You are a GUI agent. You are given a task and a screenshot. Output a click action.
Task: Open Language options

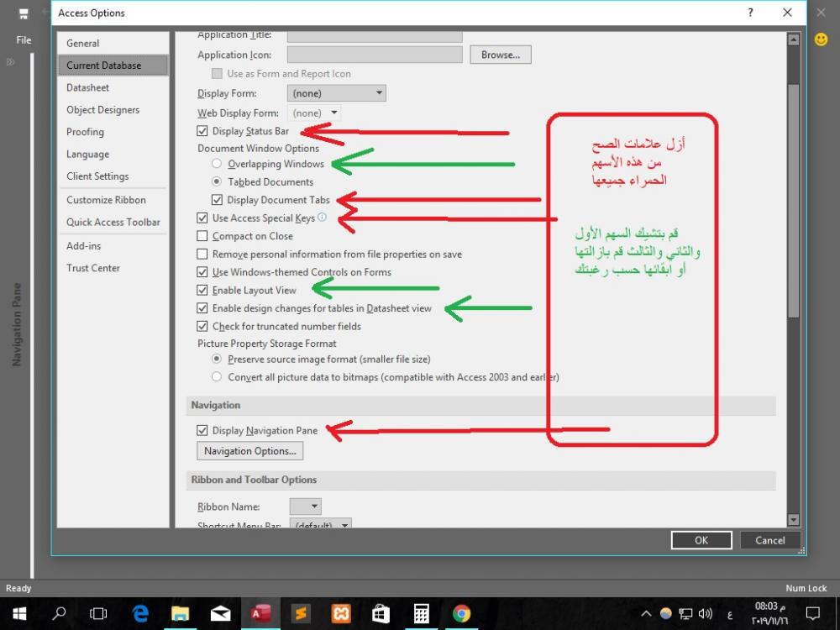[113, 155]
